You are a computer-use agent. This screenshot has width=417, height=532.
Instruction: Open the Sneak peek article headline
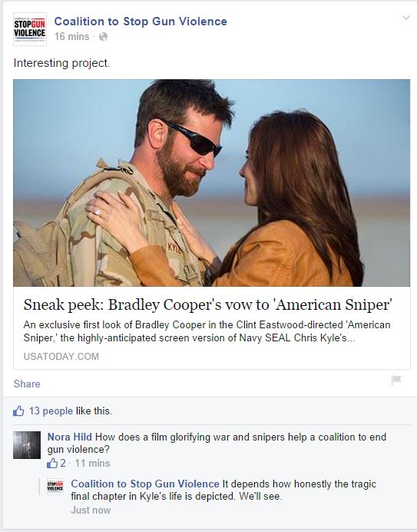[208, 304]
